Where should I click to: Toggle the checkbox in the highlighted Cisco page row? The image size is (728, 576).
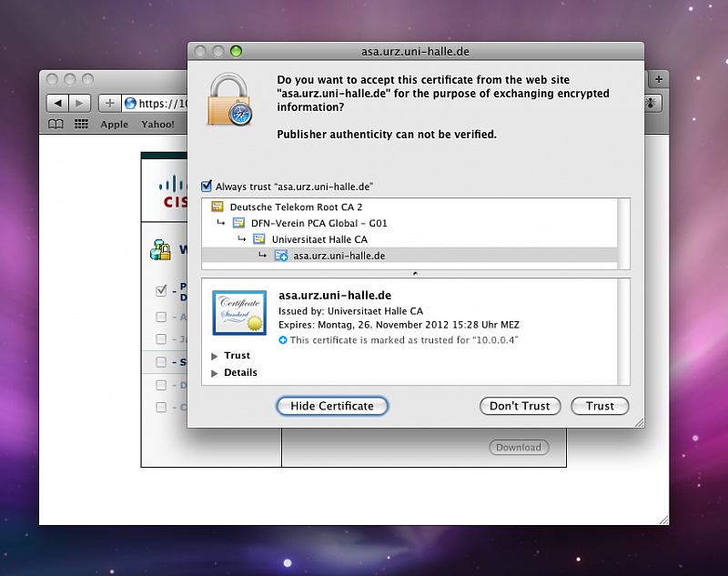tap(161, 362)
